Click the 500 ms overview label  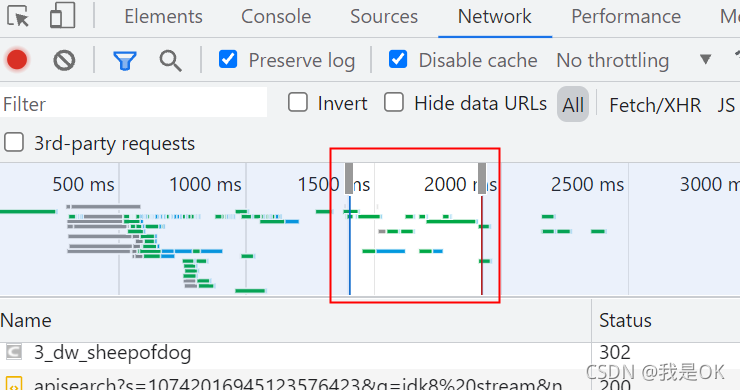(84, 184)
